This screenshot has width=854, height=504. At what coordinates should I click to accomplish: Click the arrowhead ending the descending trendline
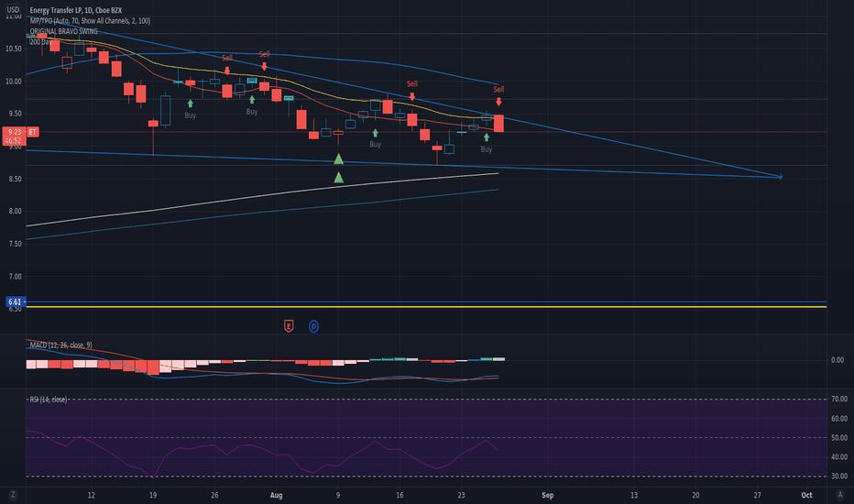click(780, 177)
